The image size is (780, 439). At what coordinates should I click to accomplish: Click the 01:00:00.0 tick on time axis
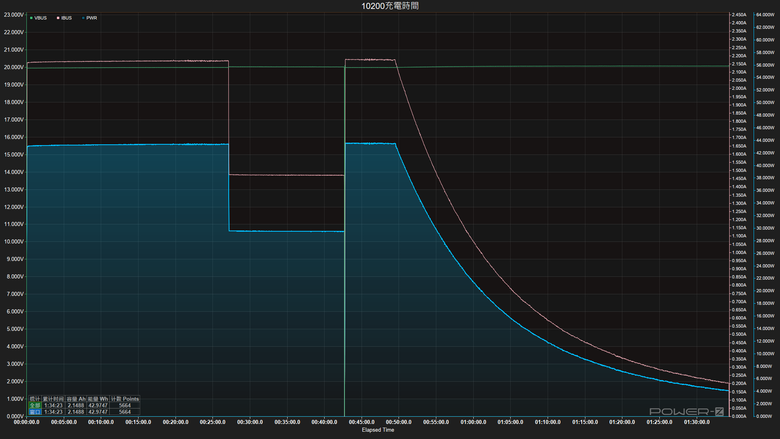click(x=473, y=422)
